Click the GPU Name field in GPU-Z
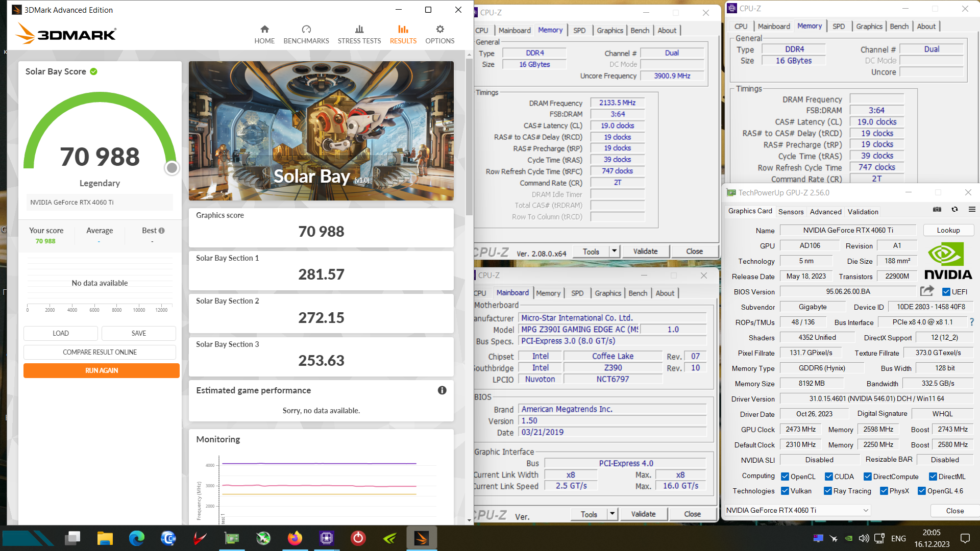The image size is (980, 551). pos(848,230)
